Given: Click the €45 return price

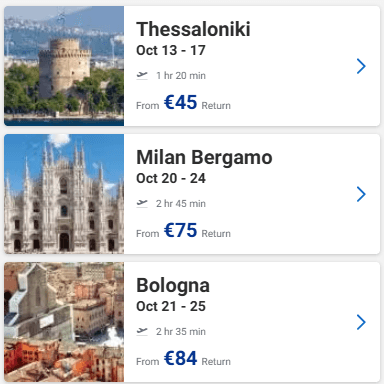Looking at the screenshot, I should [x=181, y=102].
